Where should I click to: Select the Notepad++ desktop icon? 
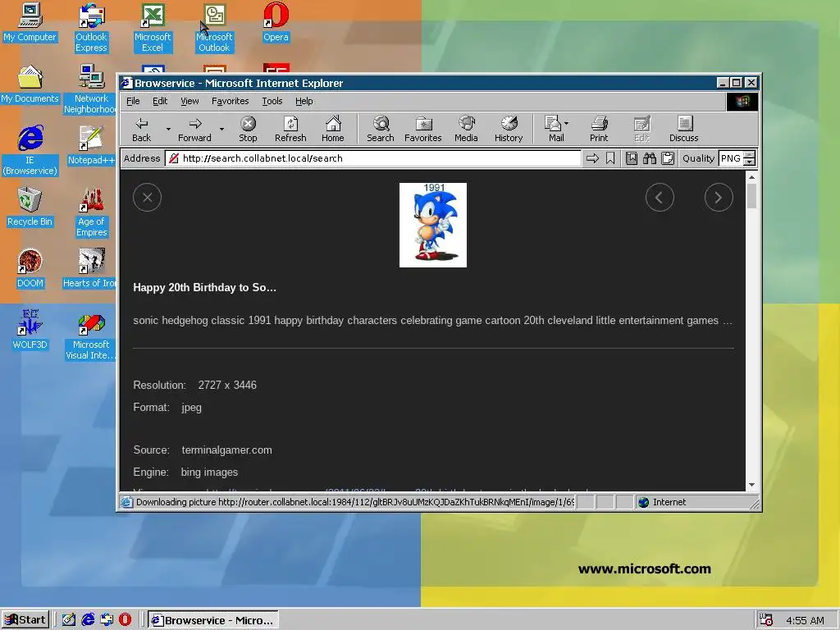tap(91, 146)
